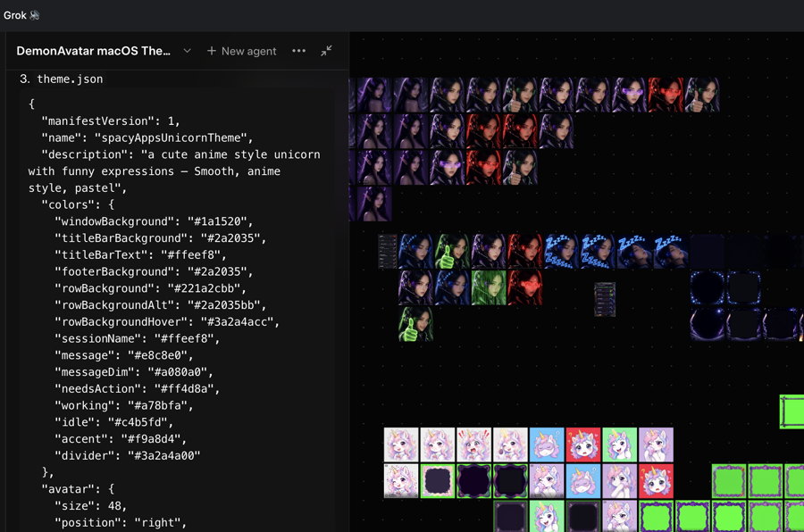Image resolution: width=804 pixels, height=532 pixels.
Task: Click the "working": "#a78bfa" line
Action: (123, 405)
